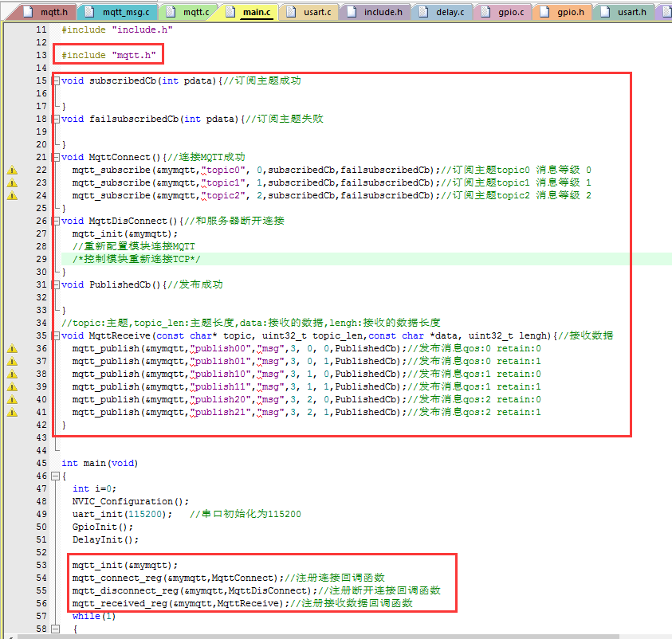The height and width of the screenshot is (639, 672).
Task: Click the #include "mqtt.h" line
Action: [x=108, y=55]
